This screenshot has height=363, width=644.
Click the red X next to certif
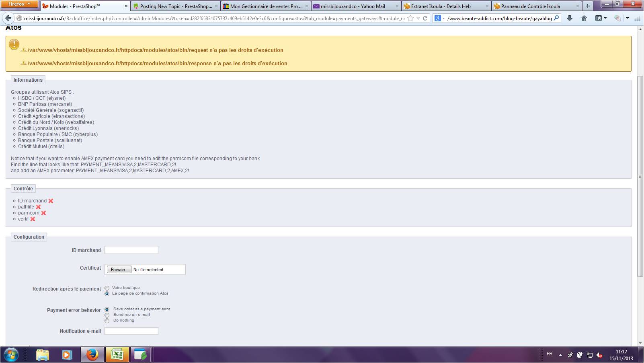[33, 219]
